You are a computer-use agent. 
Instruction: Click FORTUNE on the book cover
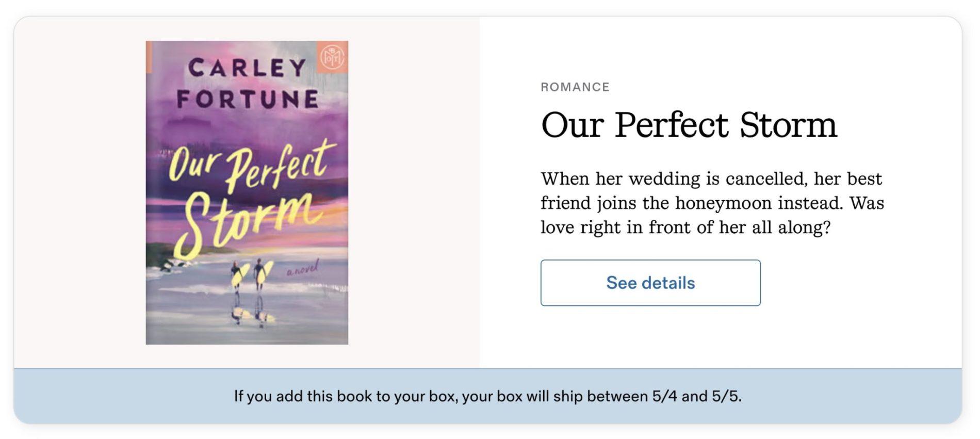tap(248, 99)
